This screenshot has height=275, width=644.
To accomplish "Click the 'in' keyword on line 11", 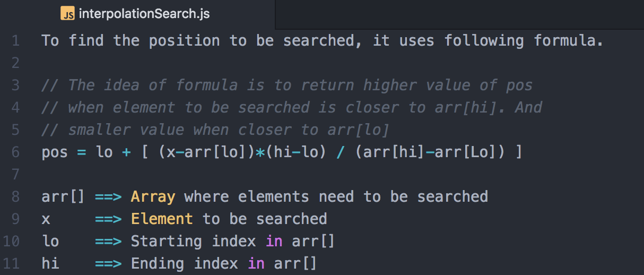I will coord(256,264).
